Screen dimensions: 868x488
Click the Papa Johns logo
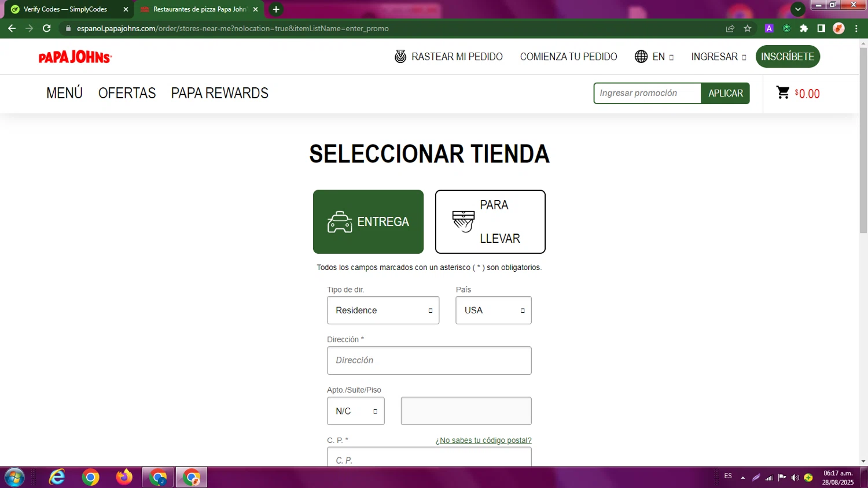tap(75, 57)
